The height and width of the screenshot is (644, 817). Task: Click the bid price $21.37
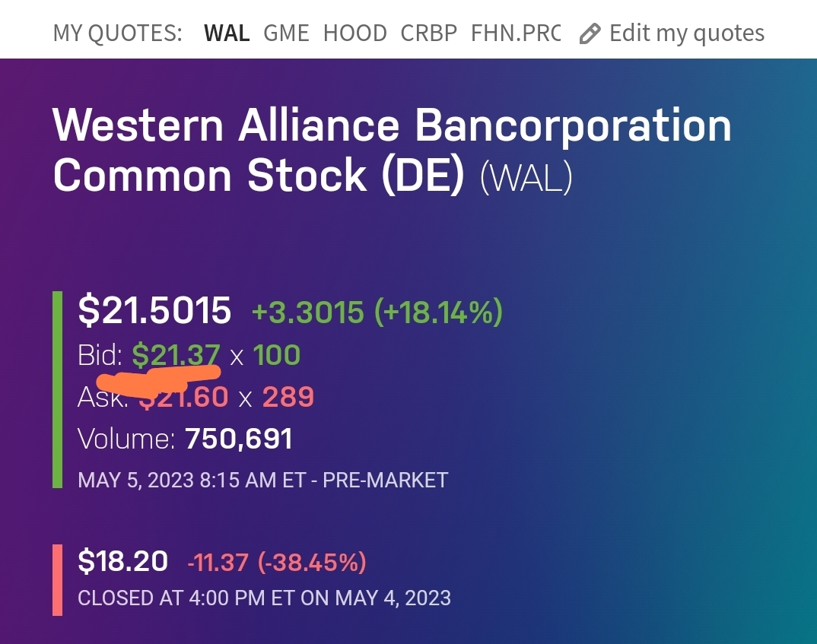click(176, 354)
